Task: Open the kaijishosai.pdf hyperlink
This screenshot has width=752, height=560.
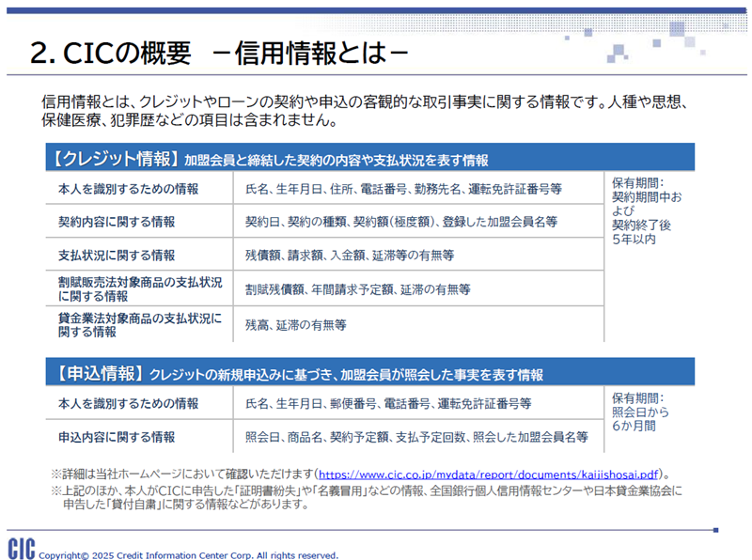Action: (488, 474)
